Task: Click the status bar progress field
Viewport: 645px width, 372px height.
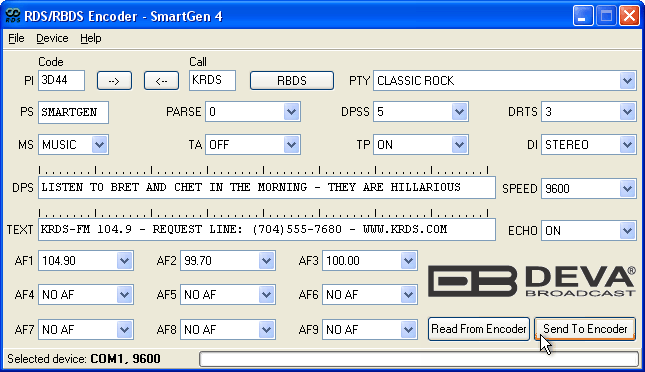Action: click(419, 359)
